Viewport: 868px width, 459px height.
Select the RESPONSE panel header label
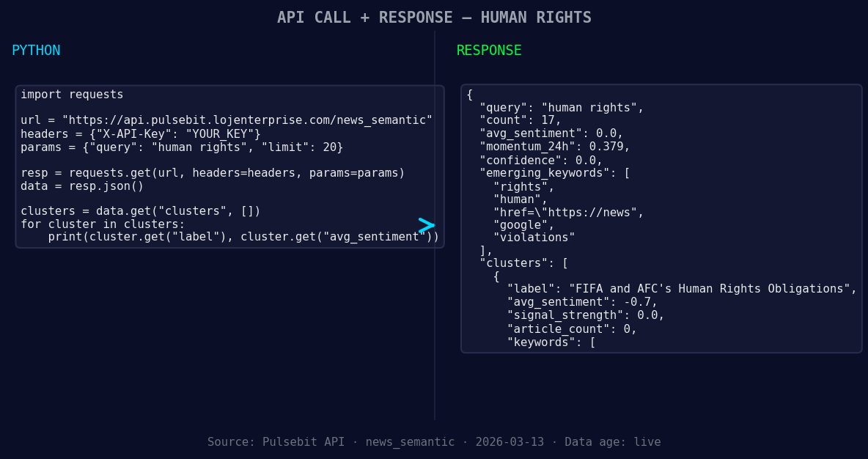pyautogui.click(x=488, y=50)
